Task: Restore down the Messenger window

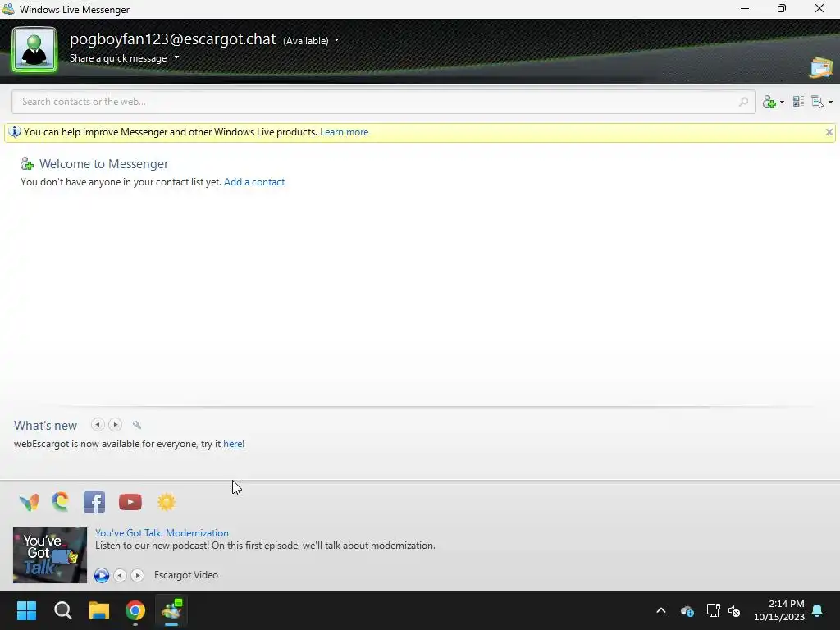Action: tap(782, 9)
